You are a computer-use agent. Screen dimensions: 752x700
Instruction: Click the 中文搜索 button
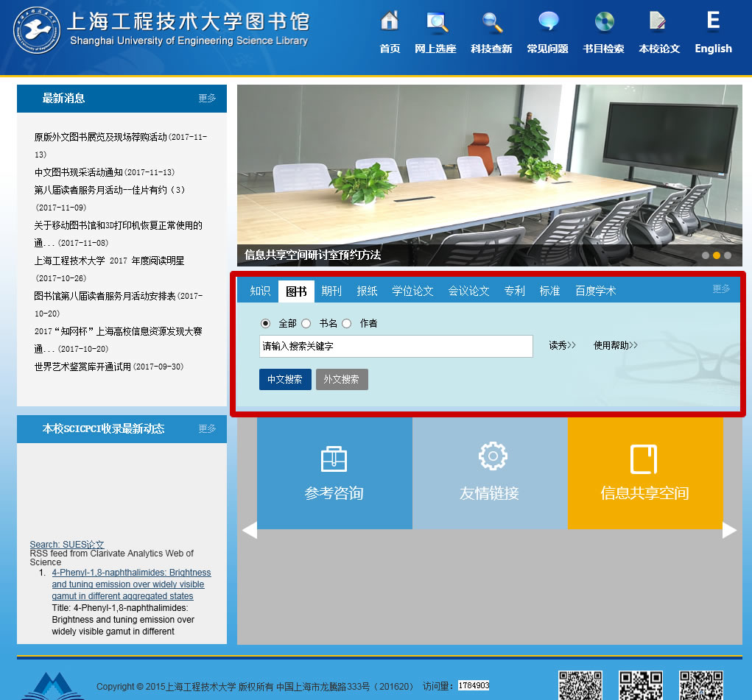tap(285, 380)
